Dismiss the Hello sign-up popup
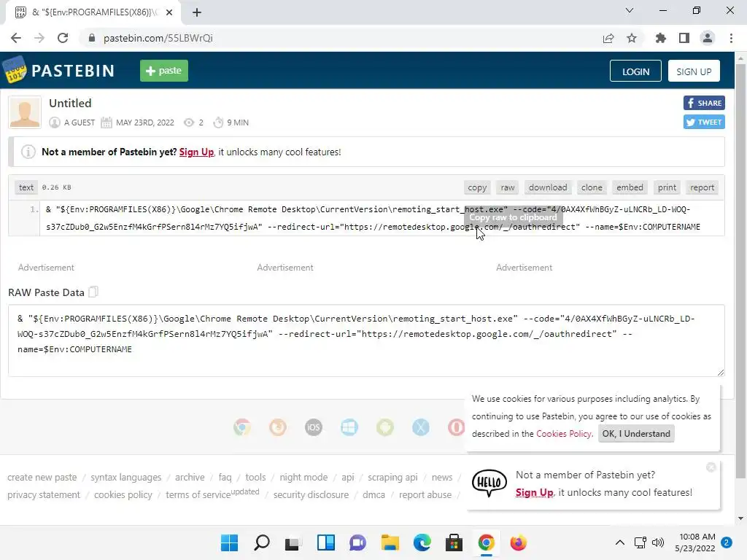Image resolution: width=747 pixels, height=560 pixels. pyautogui.click(x=711, y=467)
